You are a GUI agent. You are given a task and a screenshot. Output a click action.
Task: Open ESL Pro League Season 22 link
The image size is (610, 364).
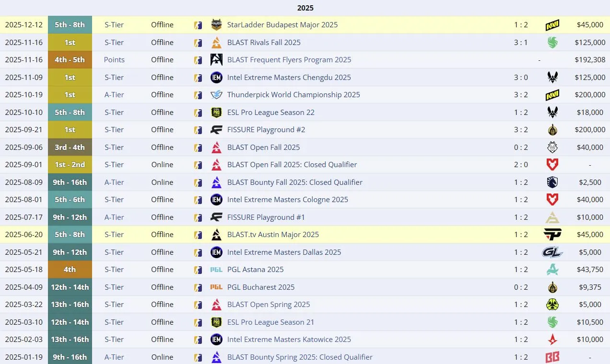tap(271, 112)
